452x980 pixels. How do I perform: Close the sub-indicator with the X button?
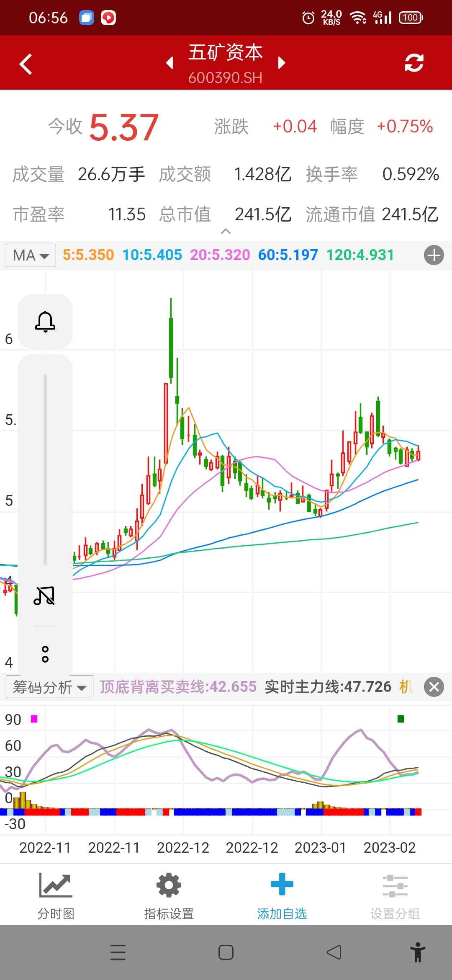tap(434, 687)
